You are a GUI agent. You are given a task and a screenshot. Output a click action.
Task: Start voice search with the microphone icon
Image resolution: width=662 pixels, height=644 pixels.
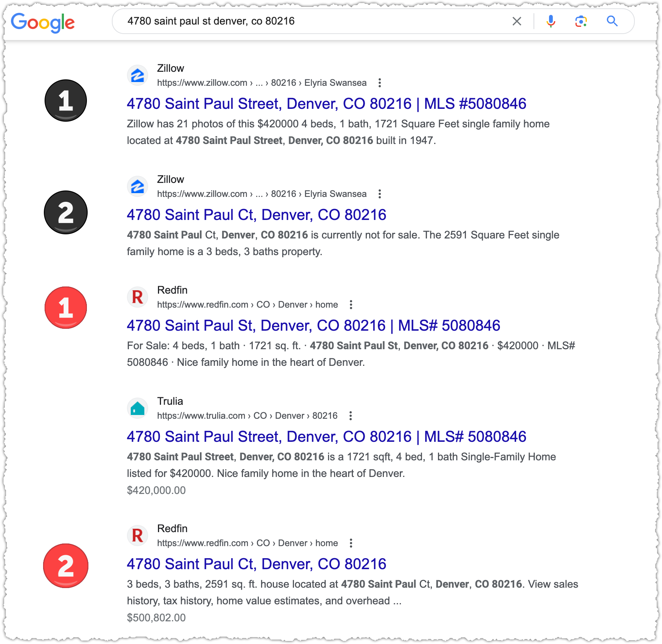[x=551, y=21]
